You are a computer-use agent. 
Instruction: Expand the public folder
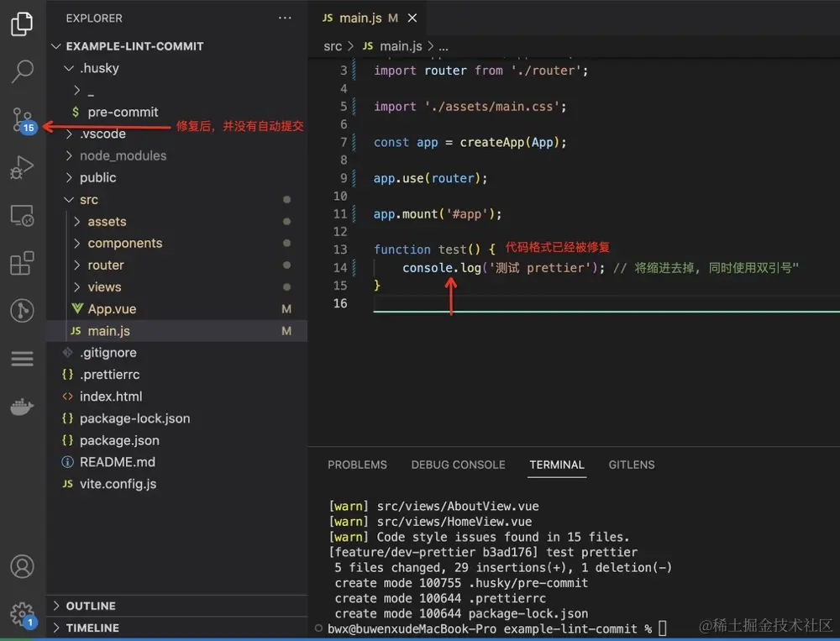[69, 177]
